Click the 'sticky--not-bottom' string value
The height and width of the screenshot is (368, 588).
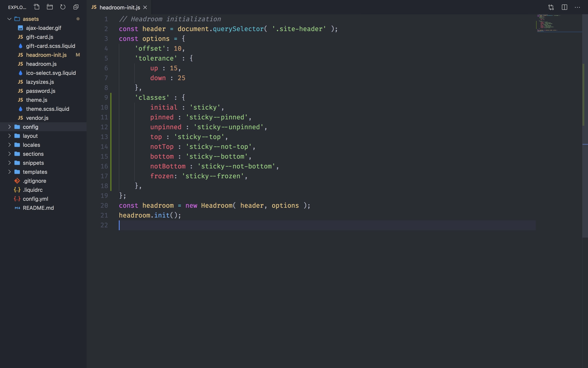(236, 166)
